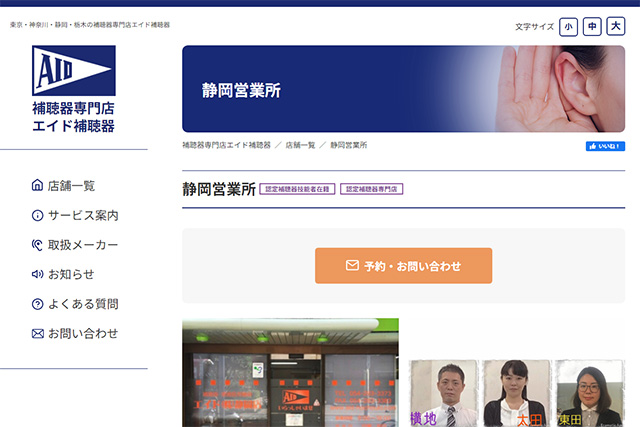Click the speaker icon beside お知らせ
The height and width of the screenshot is (427, 640).
tap(38, 274)
